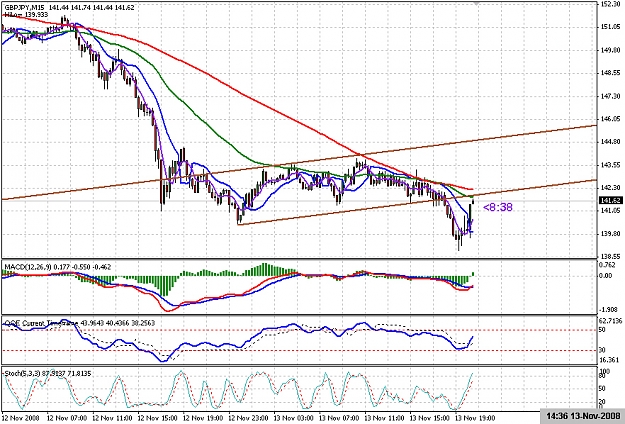Screen dimensions: 625x424
Task: Click the 12 Nov 15:00 time axis label
Action: 157,418
